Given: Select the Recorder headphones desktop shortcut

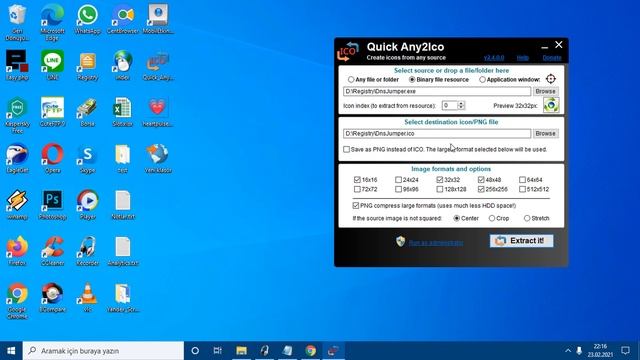Looking at the screenshot, I should point(87,251).
